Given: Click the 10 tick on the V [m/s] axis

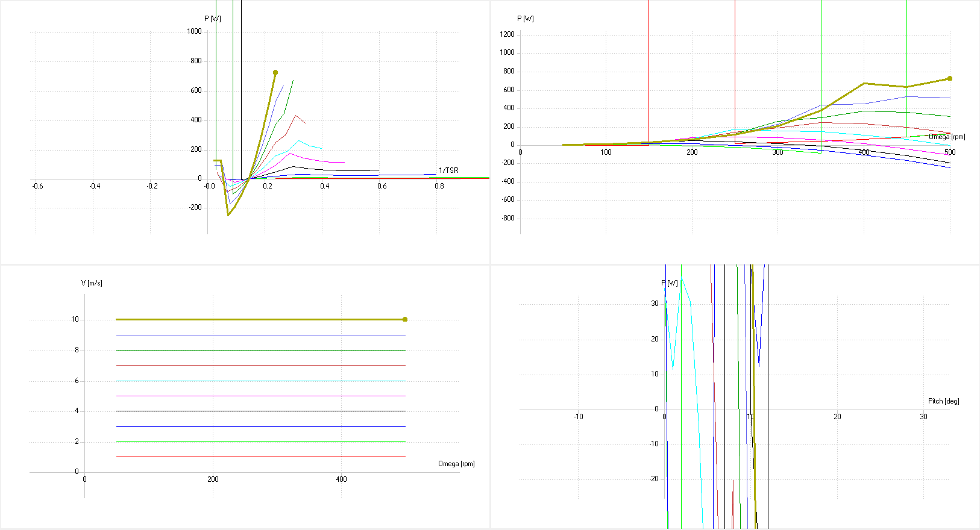Looking at the screenshot, I should click(x=75, y=319).
